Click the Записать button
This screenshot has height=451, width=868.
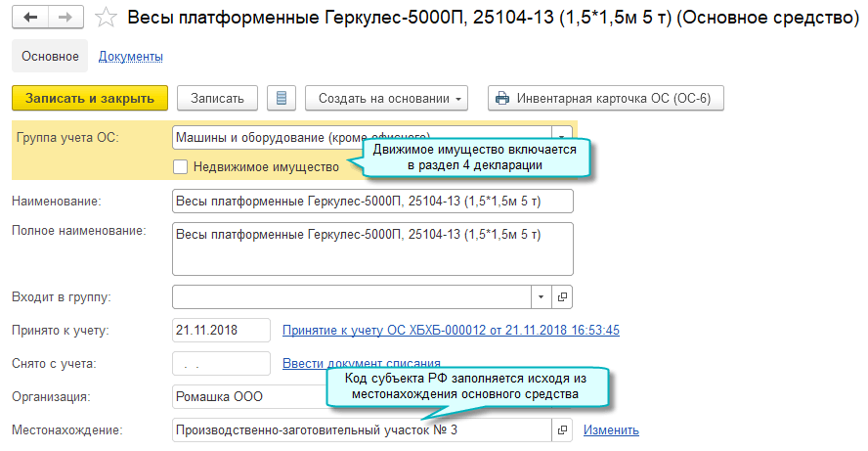(217, 98)
